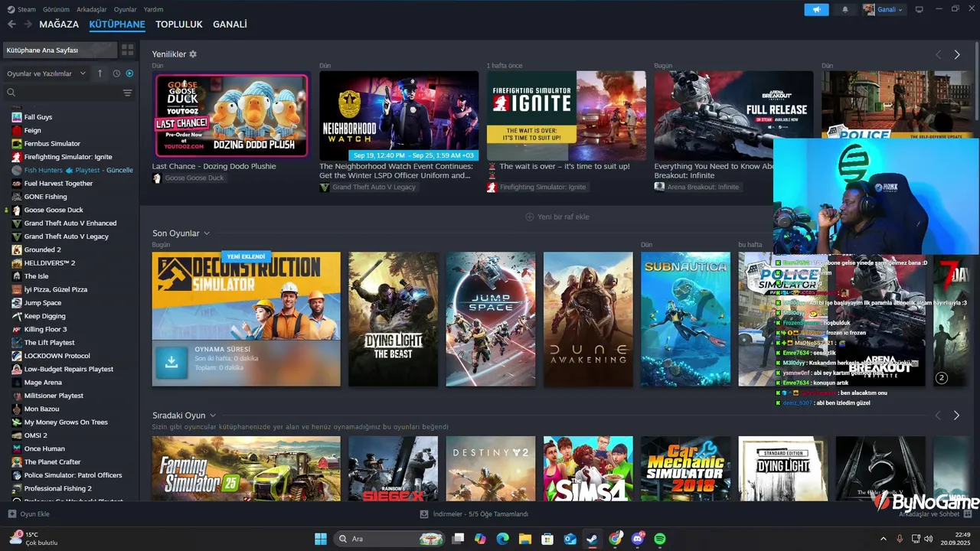The image size is (980, 551).
Task: Toggle recent activity clock filter
Action: (116, 73)
